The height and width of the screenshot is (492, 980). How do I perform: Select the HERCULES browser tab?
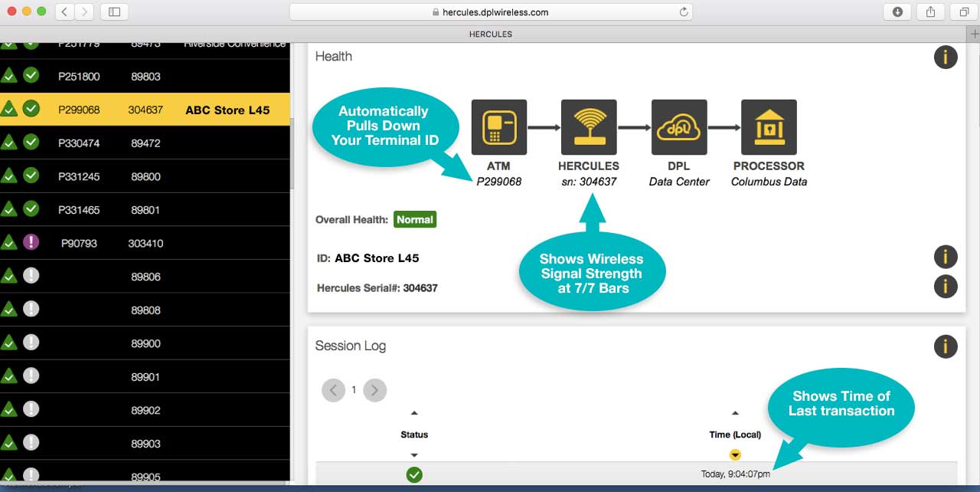(490, 34)
